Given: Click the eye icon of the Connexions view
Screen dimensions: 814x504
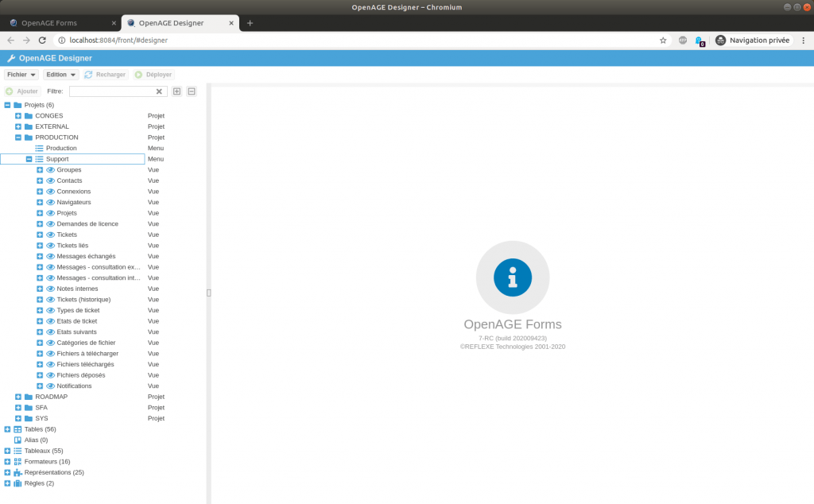Looking at the screenshot, I should coord(50,192).
